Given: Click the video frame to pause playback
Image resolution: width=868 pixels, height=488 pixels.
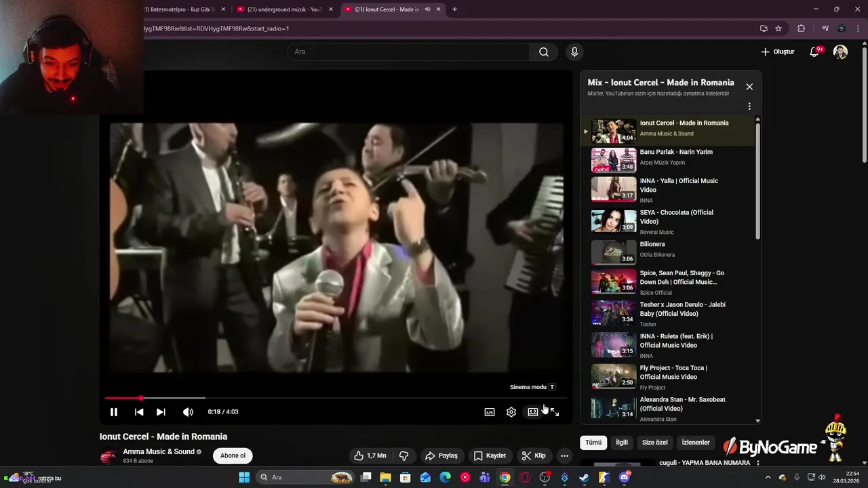Looking at the screenshot, I should 336,247.
